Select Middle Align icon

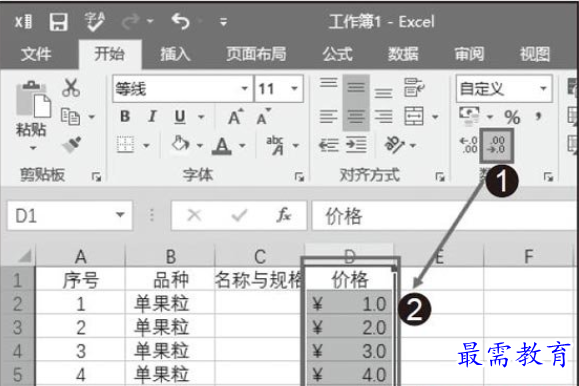tap(356, 88)
